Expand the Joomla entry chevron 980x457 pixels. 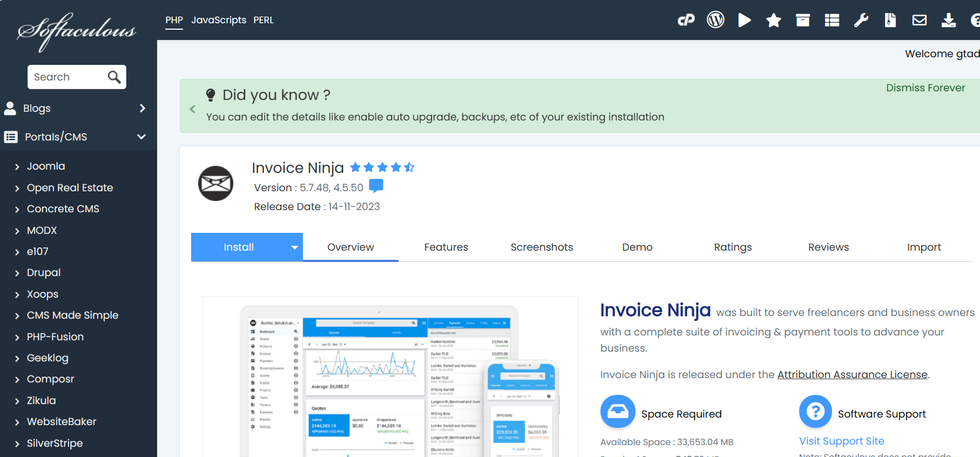(17, 167)
